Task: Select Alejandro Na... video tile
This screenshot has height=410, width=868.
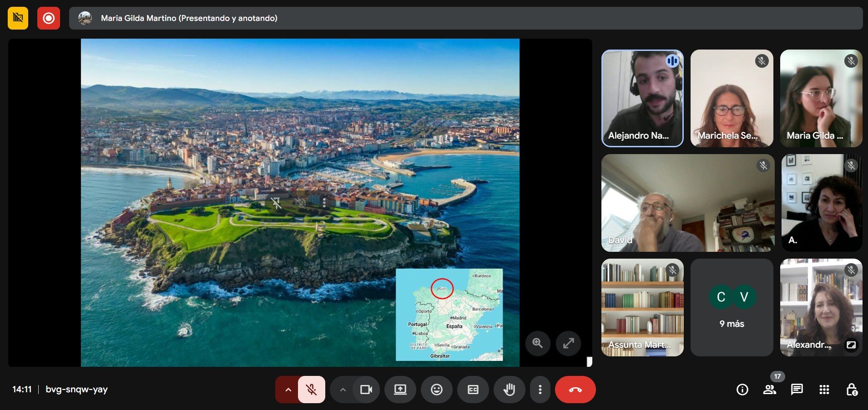Action: click(x=642, y=98)
